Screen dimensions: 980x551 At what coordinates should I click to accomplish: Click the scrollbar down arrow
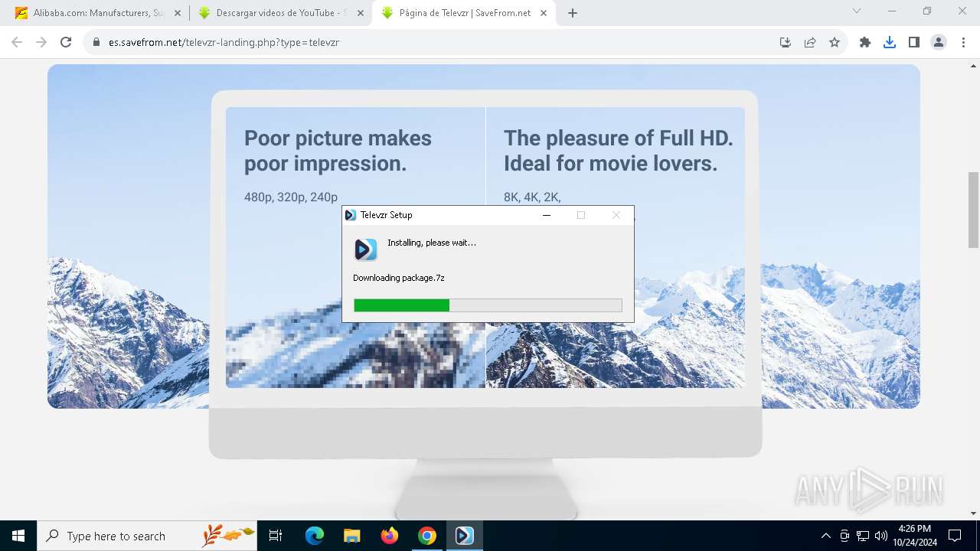click(x=973, y=514)
